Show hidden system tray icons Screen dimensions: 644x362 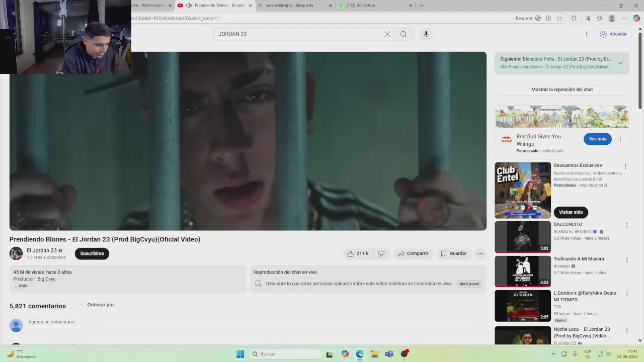pyautogui.click(x=553, y=354)
